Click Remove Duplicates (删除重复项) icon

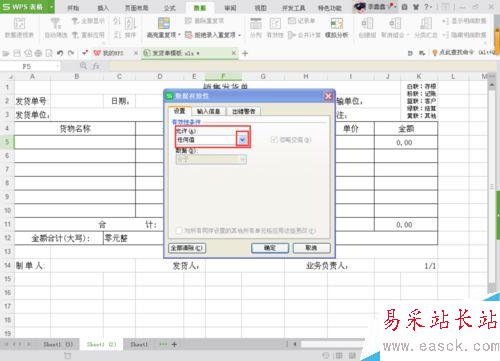coord(189,21)
